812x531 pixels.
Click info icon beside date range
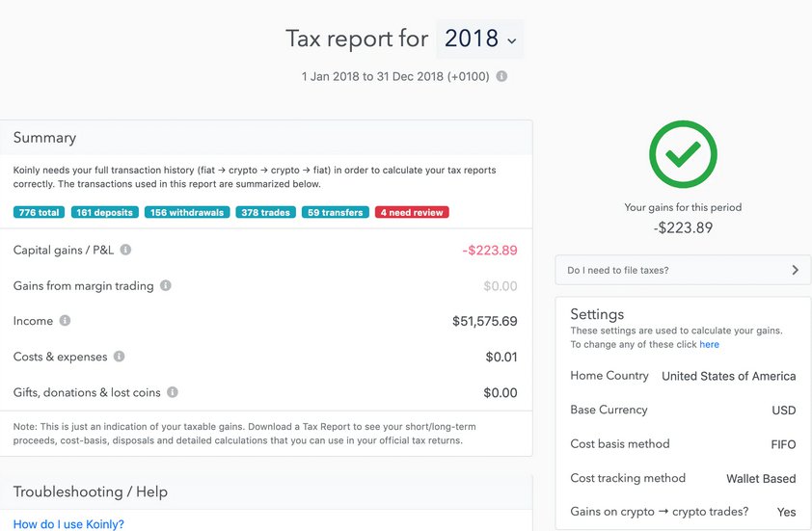[x=501, y=76]
